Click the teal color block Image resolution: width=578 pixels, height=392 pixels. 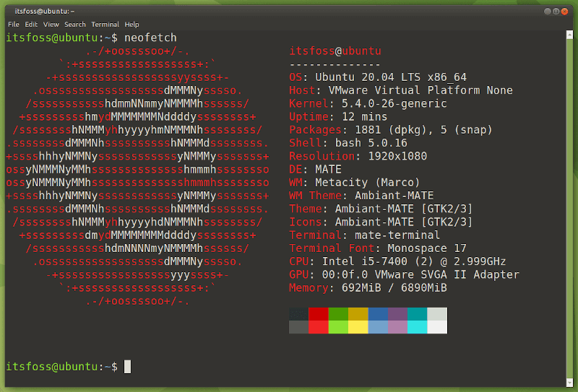(x=418, y=314)
